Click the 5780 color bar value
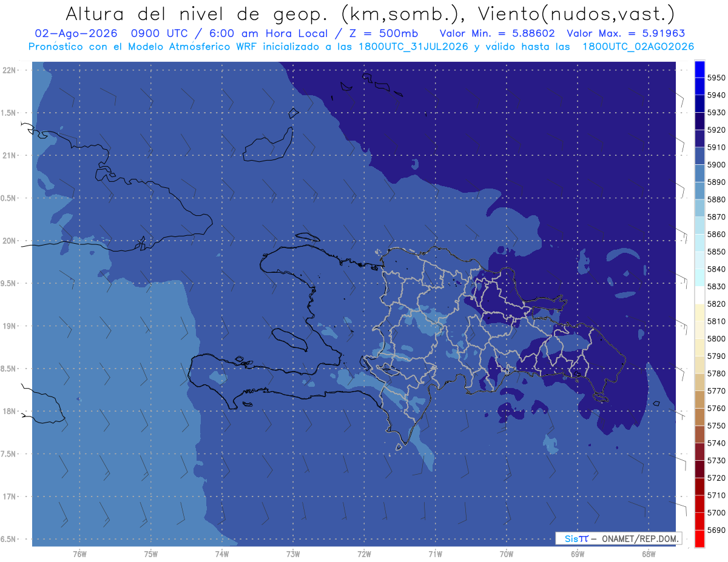Image resolution: width=728 pixels, height=562 pixels. pos(716,373)
